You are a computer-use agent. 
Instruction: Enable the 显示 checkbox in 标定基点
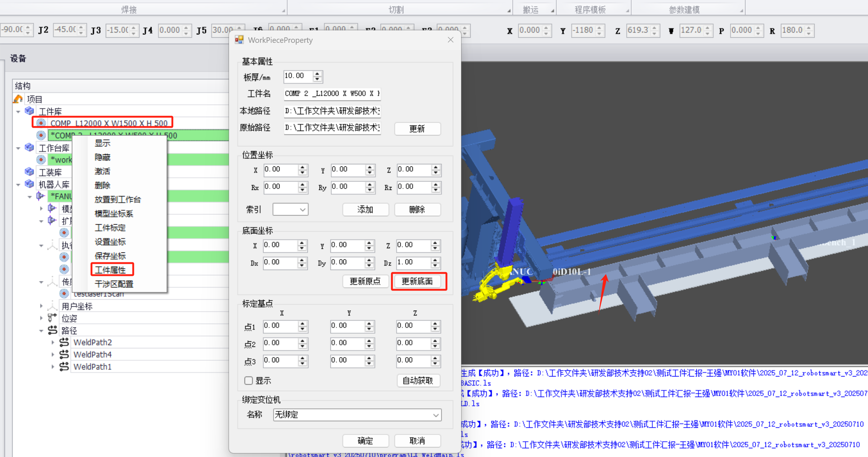pos(249,381)
